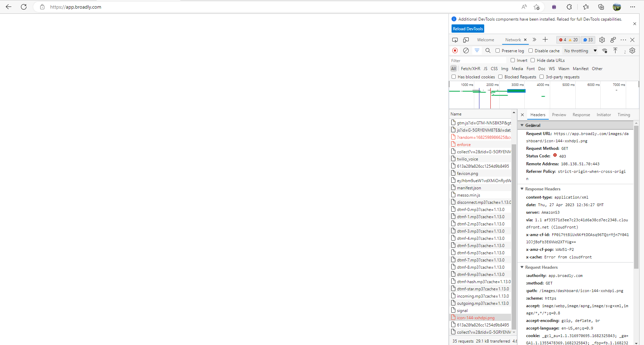Filter requests by Fetch/XHR type
The width and height of the screenshot is (644, 345).
click(x=470, y=69)
